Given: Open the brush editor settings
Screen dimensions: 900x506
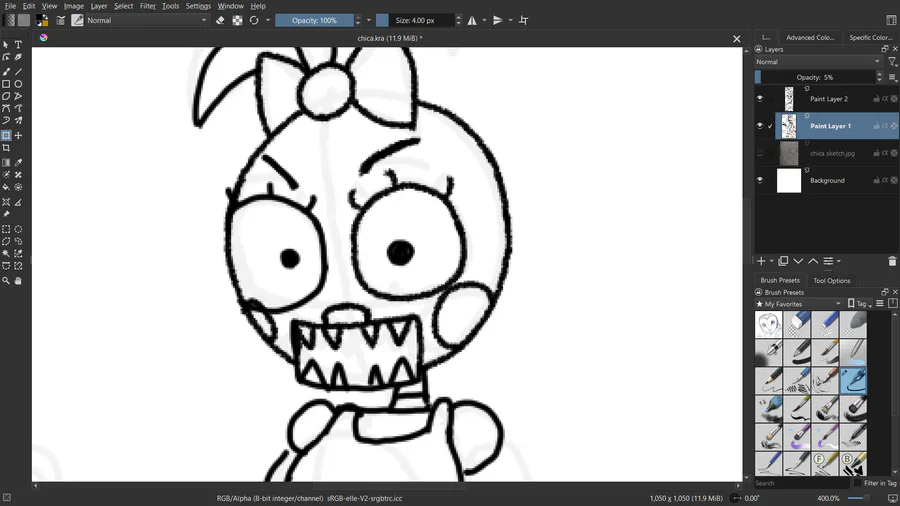Looking at the screenshot, I should pos(61,20).
